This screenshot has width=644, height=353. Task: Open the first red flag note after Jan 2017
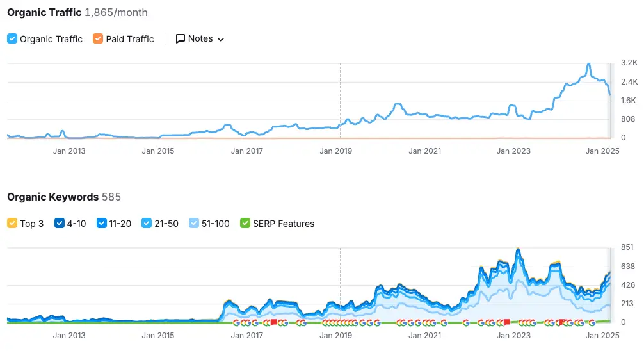(x=274, y=323)
